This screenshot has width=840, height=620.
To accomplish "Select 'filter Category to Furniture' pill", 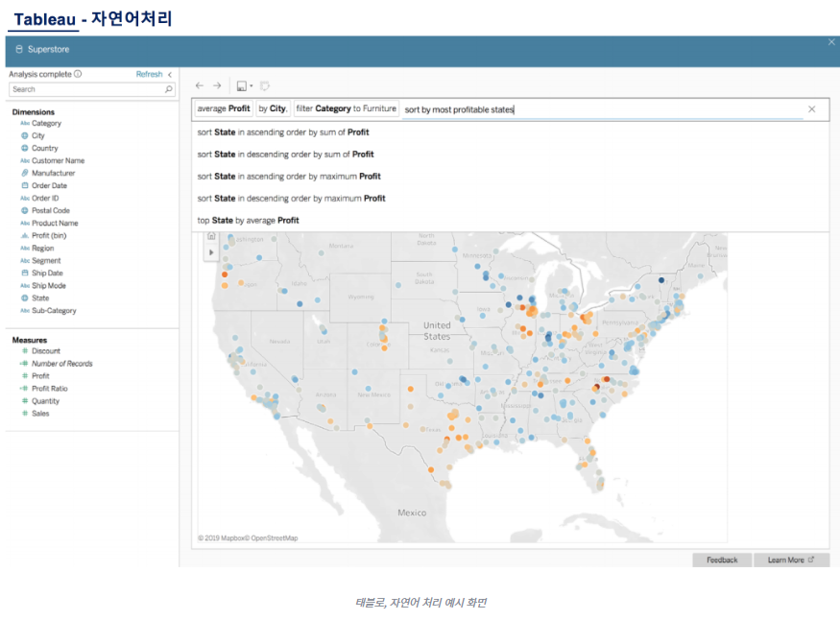I will (x=346, y=108).
